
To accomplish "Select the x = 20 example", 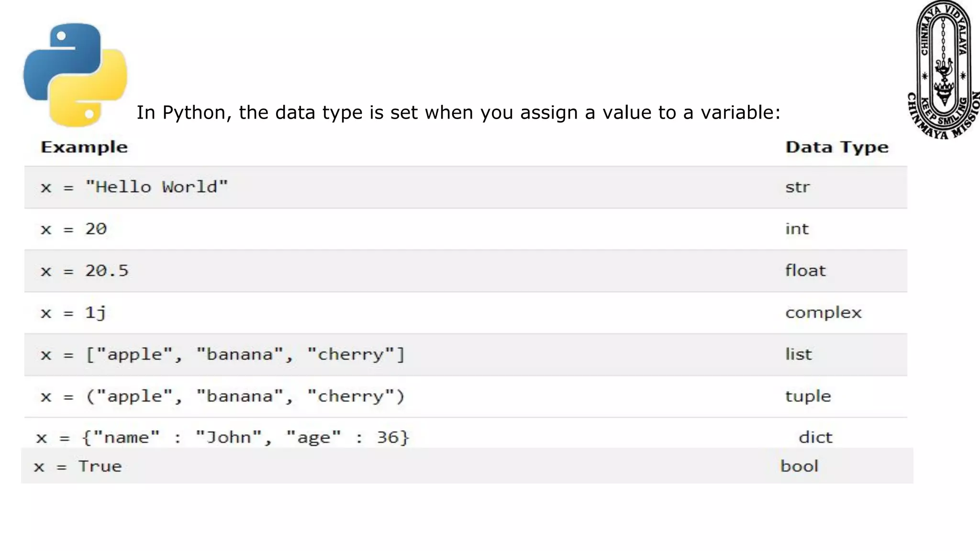I will [x=74, y=229].
